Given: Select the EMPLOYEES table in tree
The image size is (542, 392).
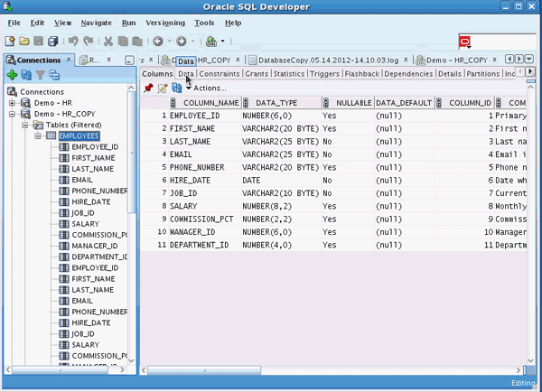Looking at the screenshot, I should coord(79,135).
